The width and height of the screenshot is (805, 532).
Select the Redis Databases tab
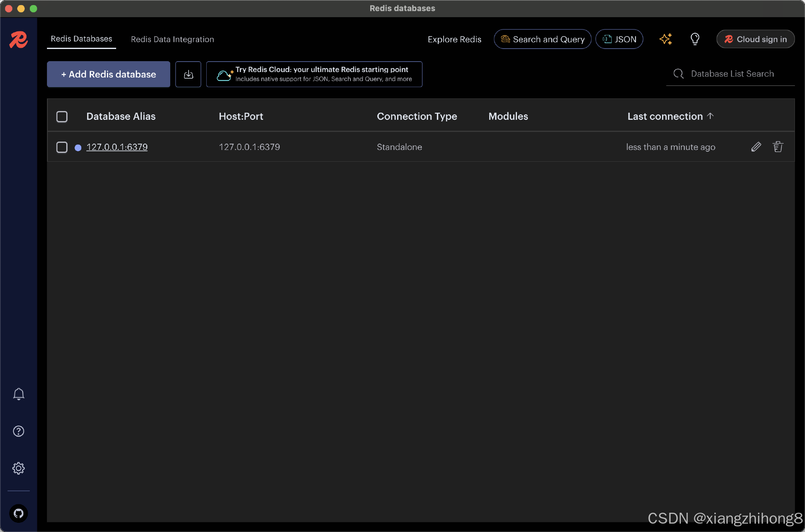tap(81, 39)
